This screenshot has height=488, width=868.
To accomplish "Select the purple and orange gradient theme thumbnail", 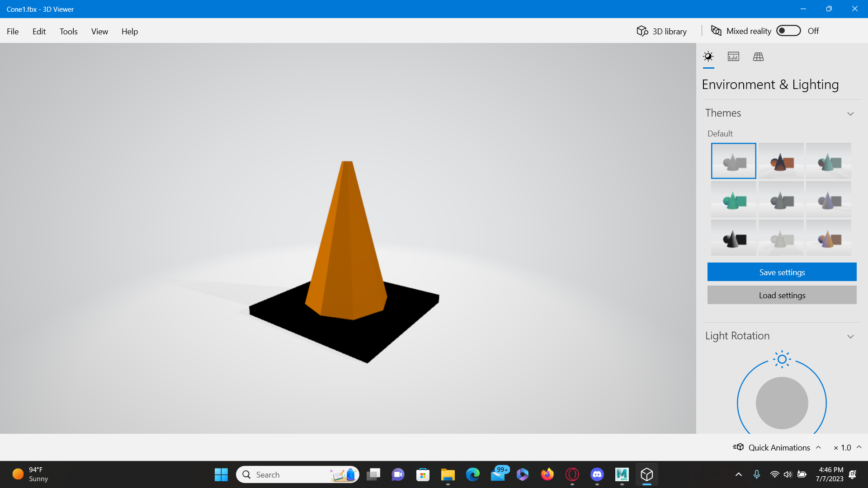I will click(x=828, y=238).
